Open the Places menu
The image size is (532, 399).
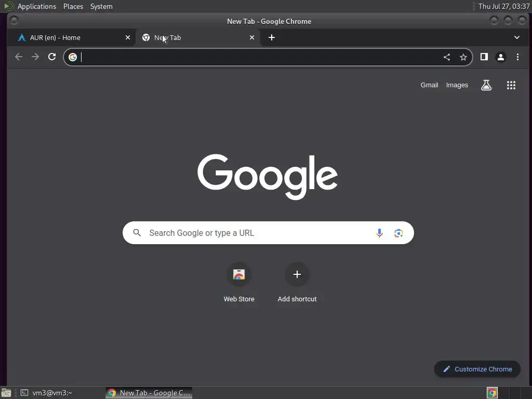pyautogui.click(x=73, y=6)
